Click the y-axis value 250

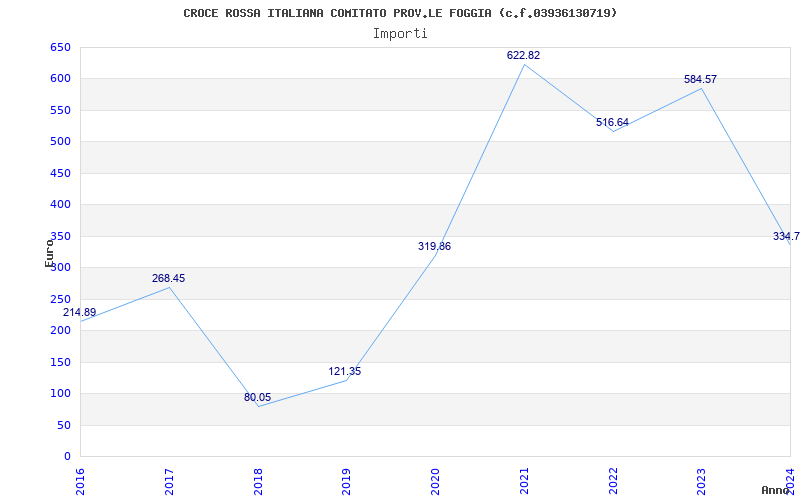(x=60, y=299)
